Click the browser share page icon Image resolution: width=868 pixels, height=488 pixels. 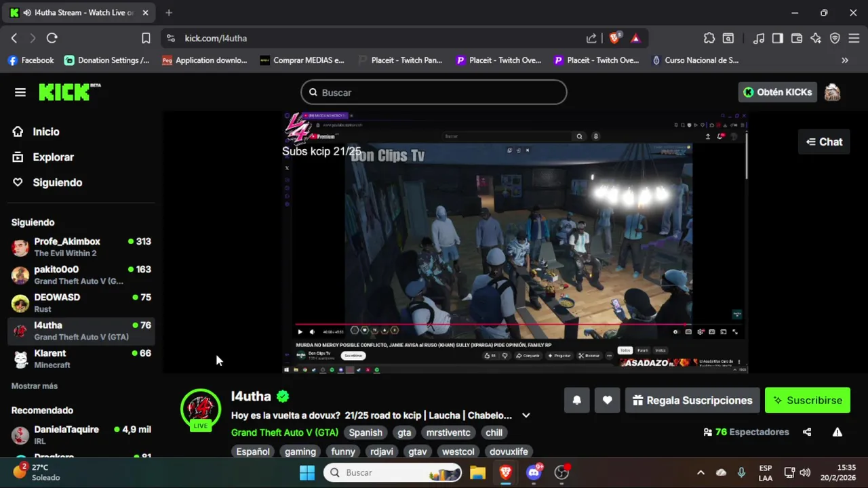(x=591, y=39)
